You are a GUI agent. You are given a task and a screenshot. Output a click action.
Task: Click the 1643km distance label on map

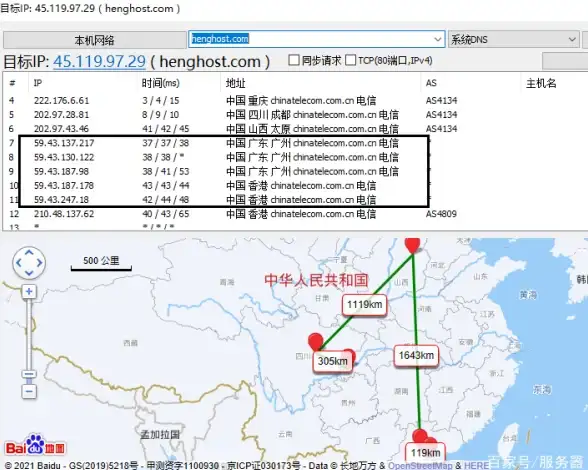click(x=416, y=356)
